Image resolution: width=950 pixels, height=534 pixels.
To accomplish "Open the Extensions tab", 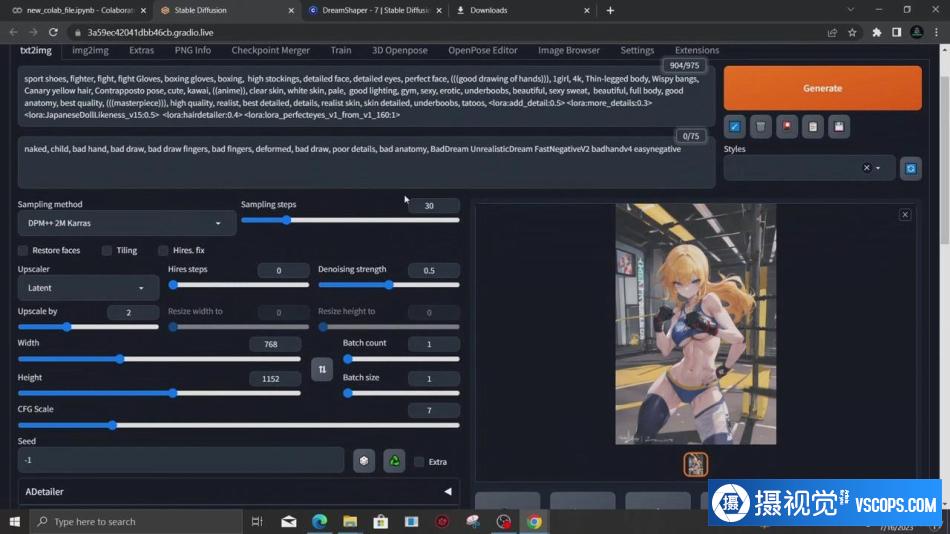I will click(x=697, y=50).
